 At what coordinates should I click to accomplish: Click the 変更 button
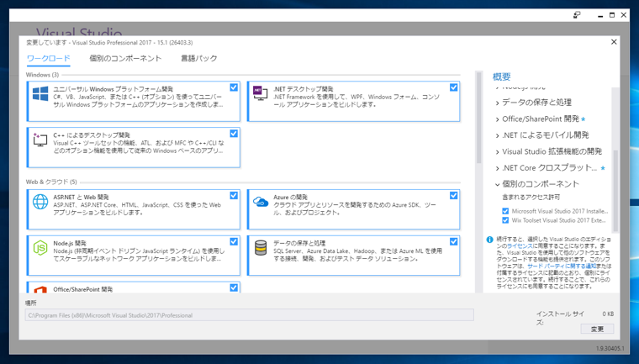(x=597, y=329)
